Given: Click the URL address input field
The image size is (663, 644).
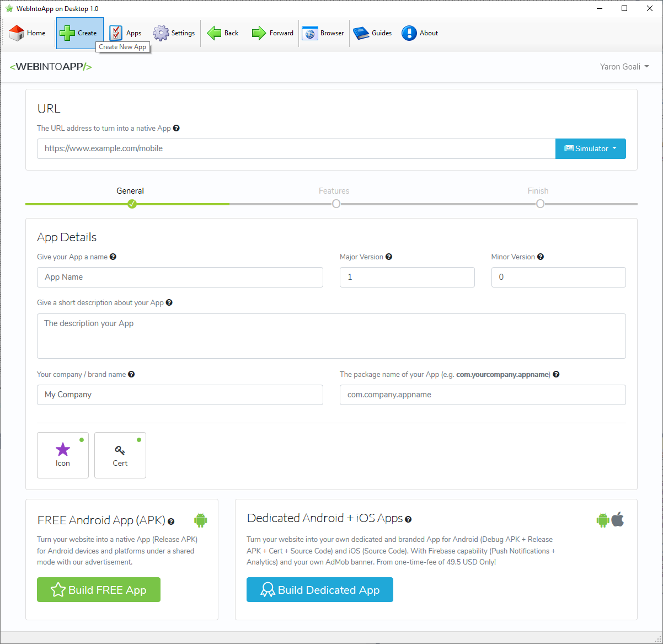Looking at the screenshot, I should coord(296,148).
